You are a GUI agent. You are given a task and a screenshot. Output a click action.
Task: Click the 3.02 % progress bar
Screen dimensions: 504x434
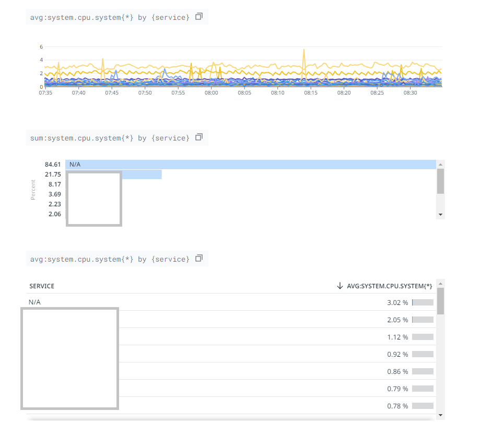point(423,302)
